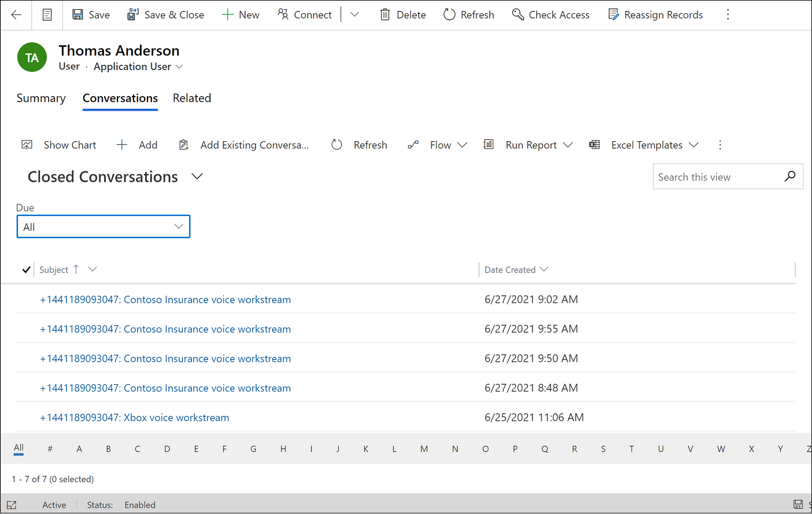
Task: Open the Xbox voice workstream conversation
Action: pos(135,417)
